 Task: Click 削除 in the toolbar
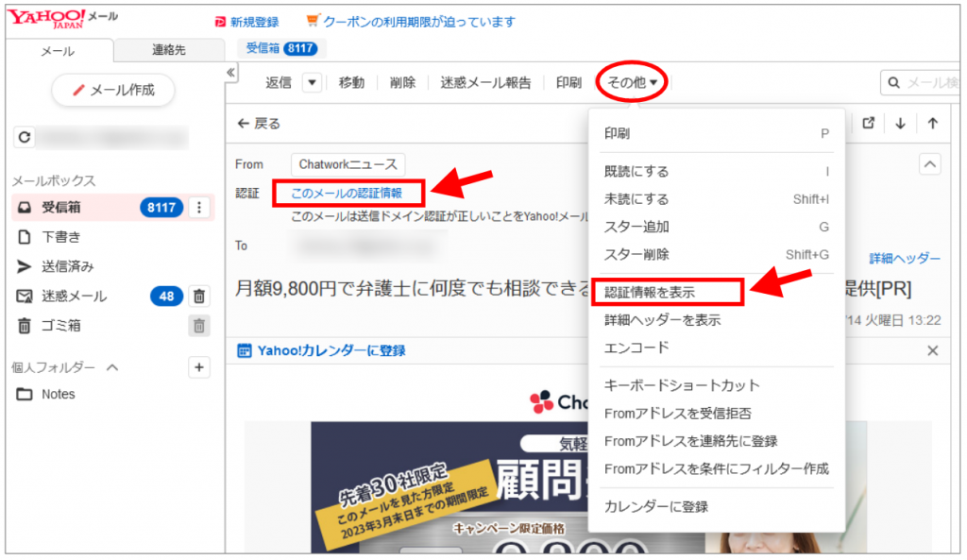pos(402,83)
